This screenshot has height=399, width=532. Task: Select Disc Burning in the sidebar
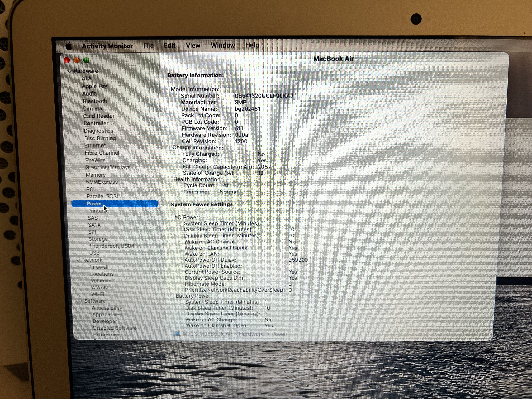click(100, 138)
